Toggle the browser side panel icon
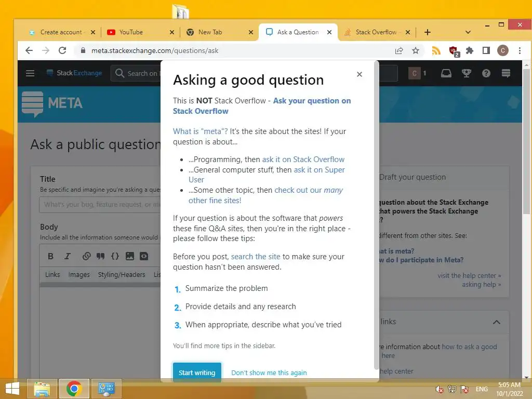The height and width of the screenshot is (399, 532). 486,50
